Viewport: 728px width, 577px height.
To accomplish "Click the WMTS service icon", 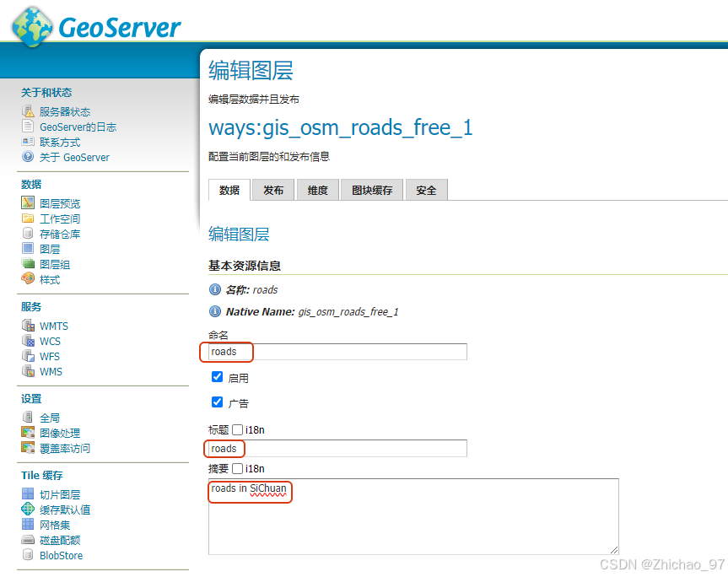I will point(29,326).
